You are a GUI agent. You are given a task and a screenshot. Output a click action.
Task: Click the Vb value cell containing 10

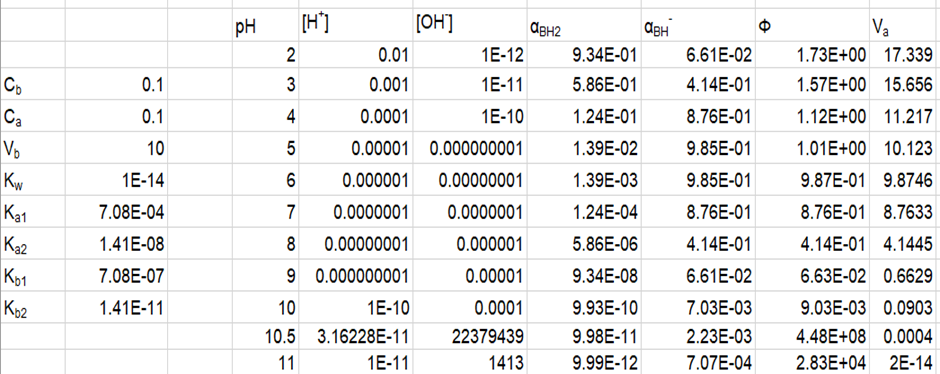tap(116, 148)
